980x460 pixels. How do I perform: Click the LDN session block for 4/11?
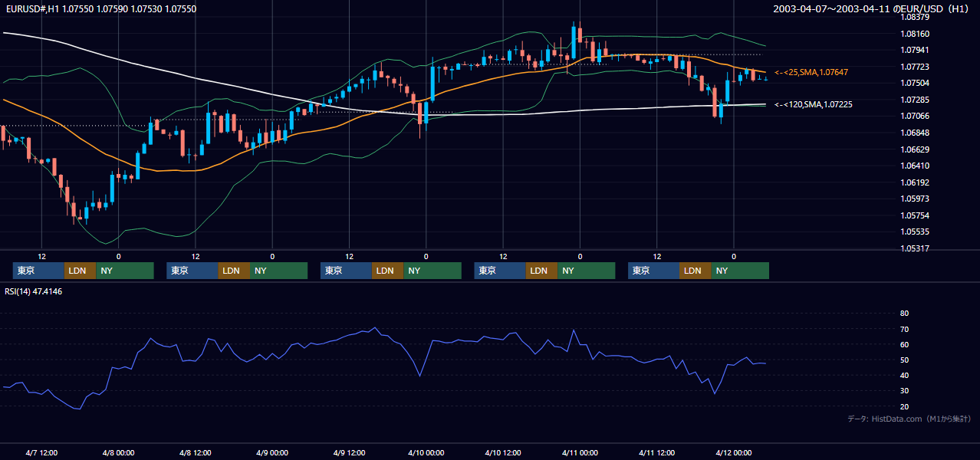[x=695, y=271]
